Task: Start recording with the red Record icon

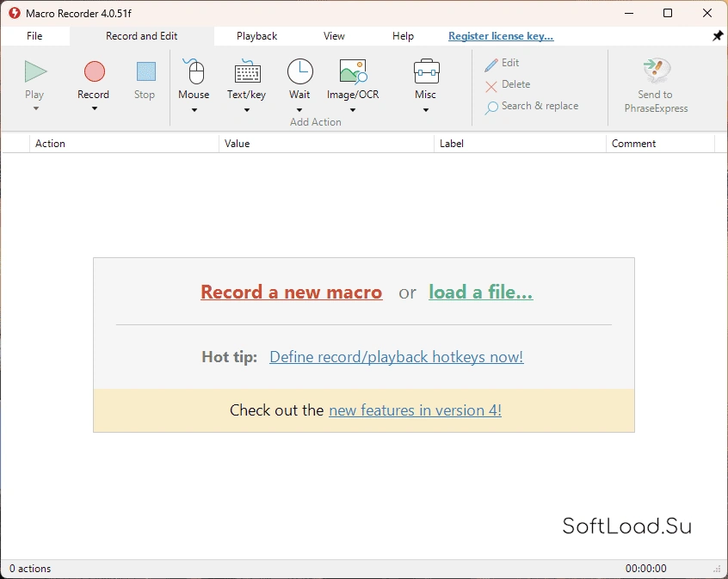Action: click(95, 71)
